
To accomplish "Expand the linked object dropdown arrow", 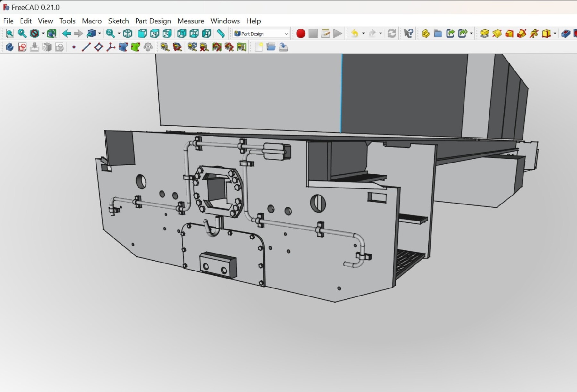I will tap(100, 33).
